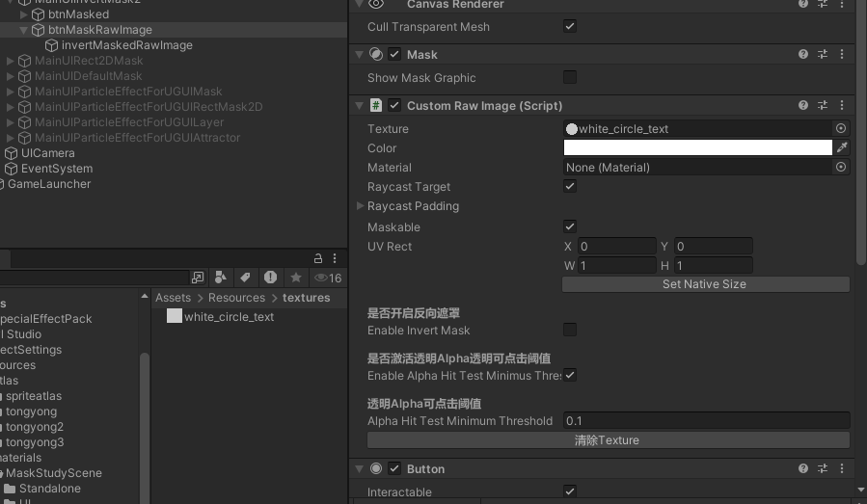Select GameLauncher object
Image resolution: width=867 pixels, height=504 pixels.
click(48, 184)
